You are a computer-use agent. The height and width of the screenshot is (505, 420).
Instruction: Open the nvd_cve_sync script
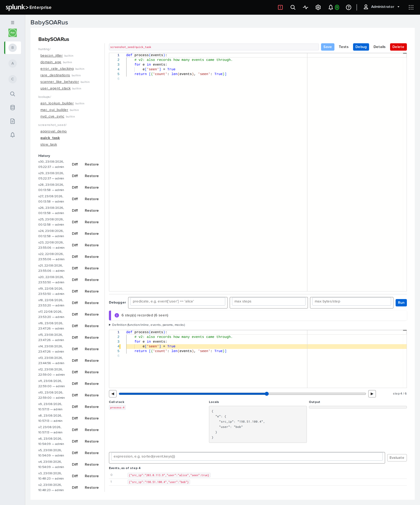pos(52,116)
